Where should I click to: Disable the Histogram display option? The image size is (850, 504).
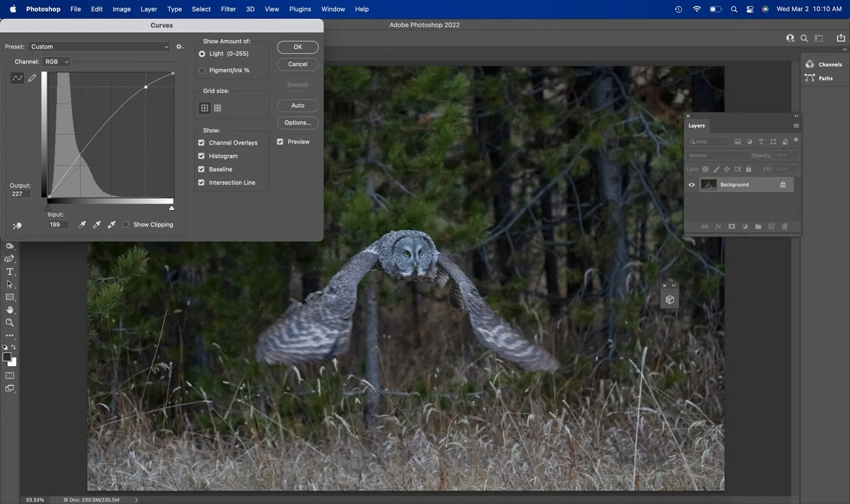click(x=201, y=156)
